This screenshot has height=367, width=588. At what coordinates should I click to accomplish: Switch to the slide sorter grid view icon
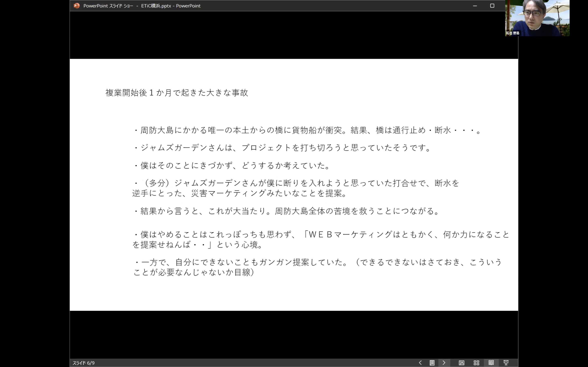coord(477,363)
